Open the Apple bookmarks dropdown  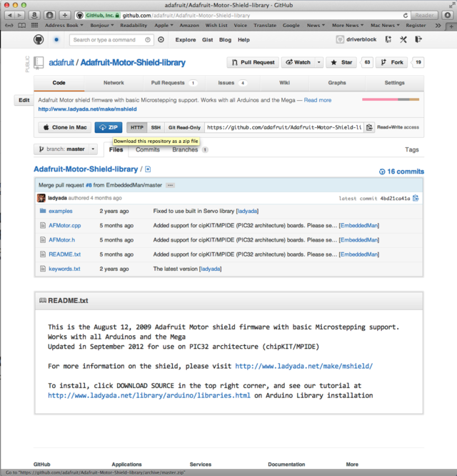pos(164,26)
